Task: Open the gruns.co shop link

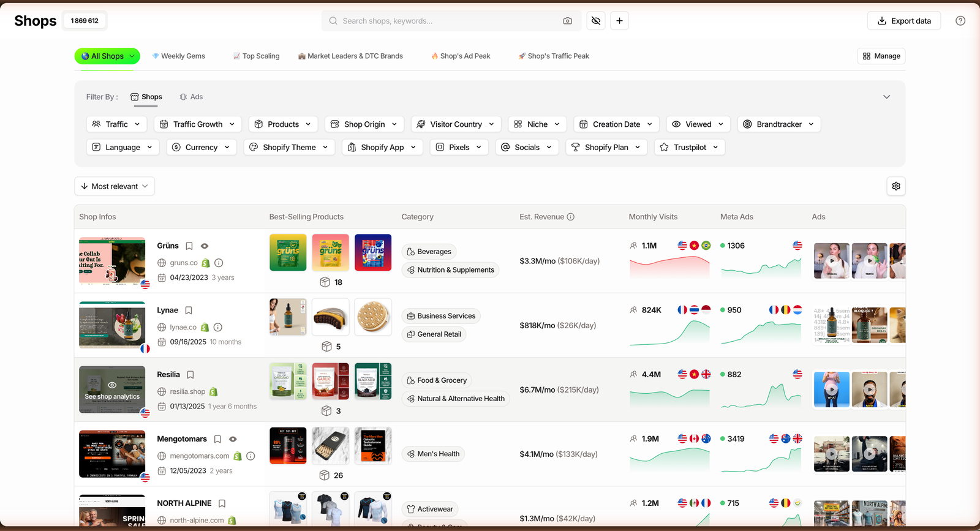Action: point(184,263)
